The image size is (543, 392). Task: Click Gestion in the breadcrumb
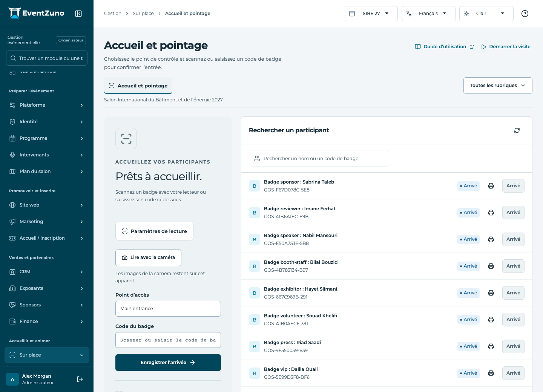pyautogui.click(x=113, y=14)
